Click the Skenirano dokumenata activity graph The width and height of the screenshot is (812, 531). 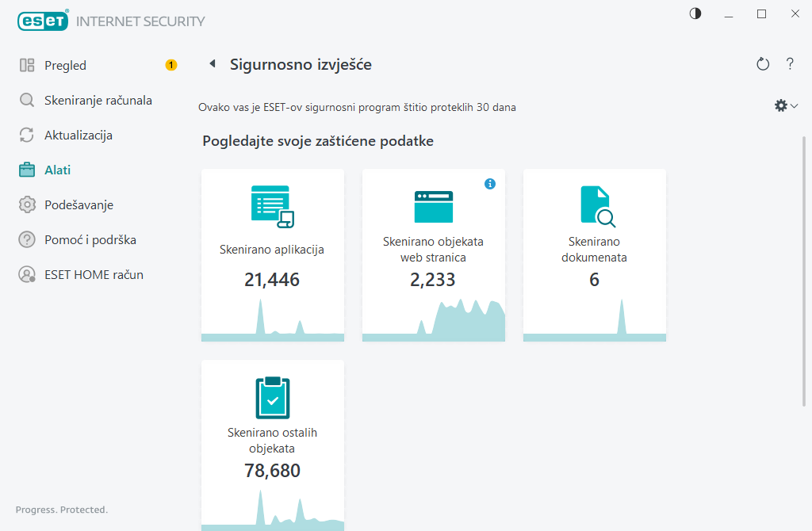(595, 320)
